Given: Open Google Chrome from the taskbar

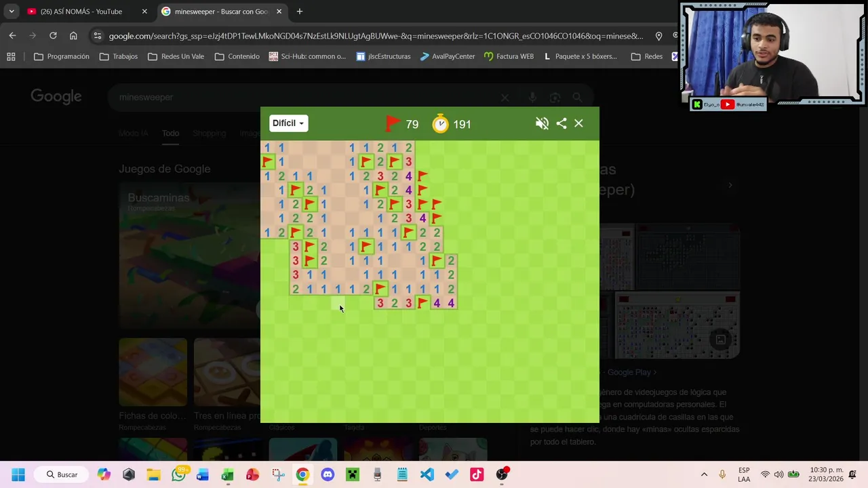Looking at the screenshot, I should (x=302, y=474).
